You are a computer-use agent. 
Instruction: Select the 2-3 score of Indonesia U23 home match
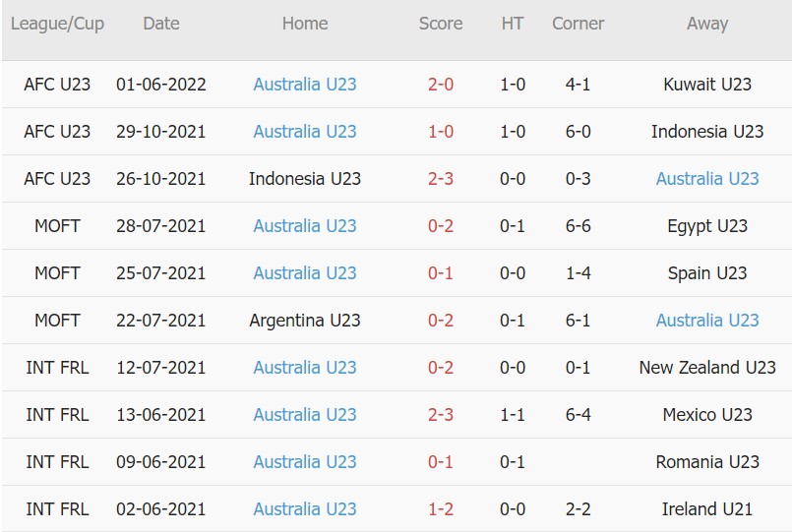click(441, 179)
